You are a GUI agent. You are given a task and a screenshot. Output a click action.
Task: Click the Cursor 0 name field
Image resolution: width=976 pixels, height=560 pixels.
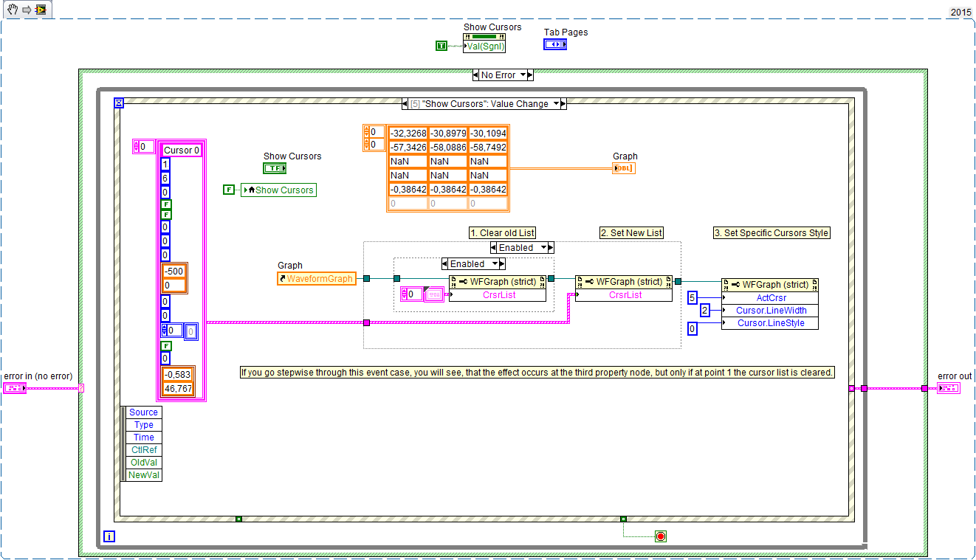click(181, 150)
